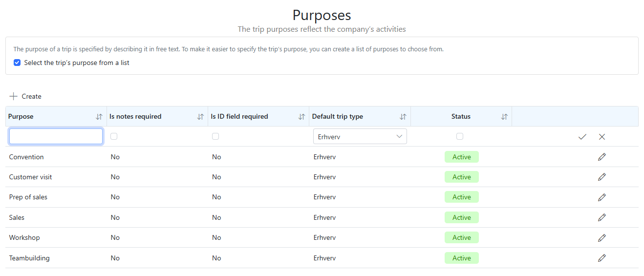Click edit pencil for Prep of sales

[601, 197]
